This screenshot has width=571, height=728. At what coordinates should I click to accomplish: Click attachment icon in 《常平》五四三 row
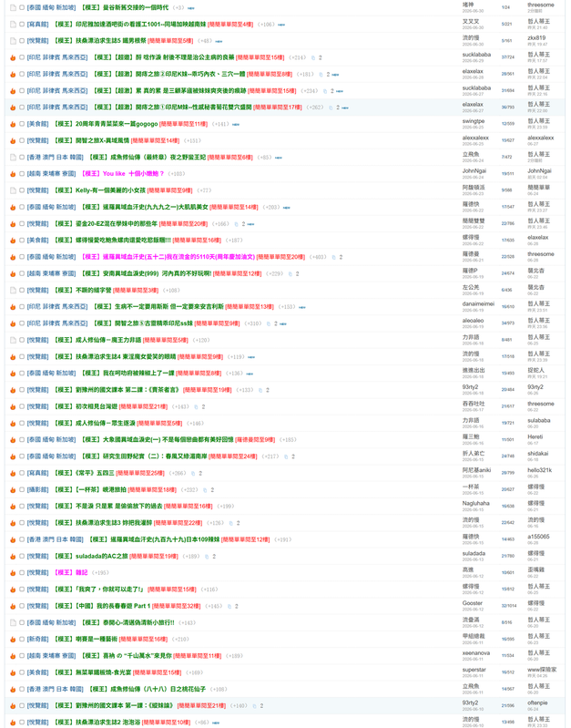coord(193,474)
